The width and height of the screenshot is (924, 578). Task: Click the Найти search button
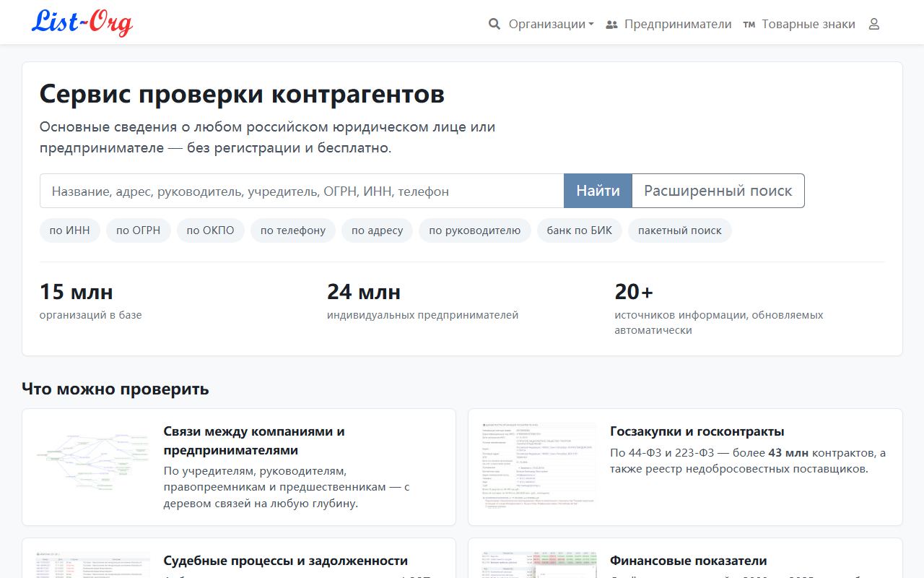tap(598, 191)
